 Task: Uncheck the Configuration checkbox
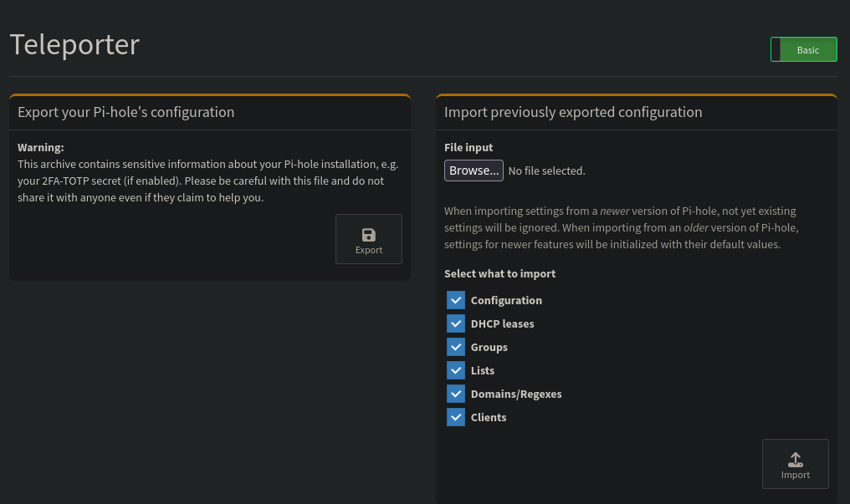click(456, 300)
